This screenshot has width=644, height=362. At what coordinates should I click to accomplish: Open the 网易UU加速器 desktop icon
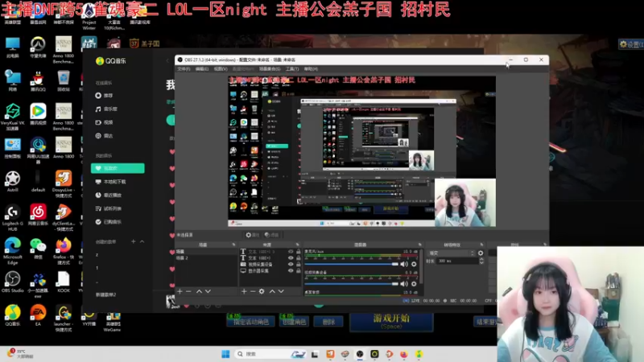point(38,150)
